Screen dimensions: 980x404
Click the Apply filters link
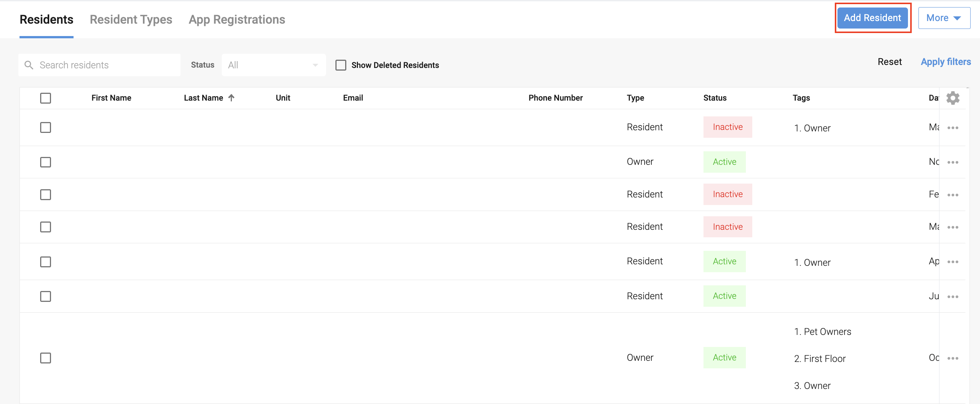945,62
